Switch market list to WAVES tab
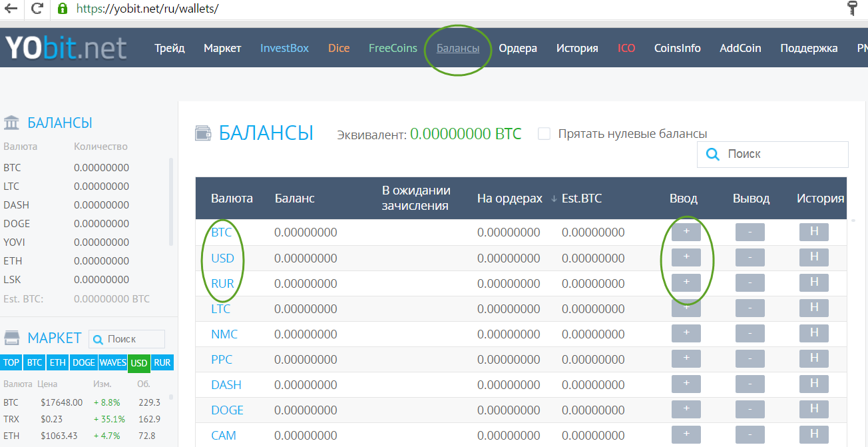 (x=112, y=363)
